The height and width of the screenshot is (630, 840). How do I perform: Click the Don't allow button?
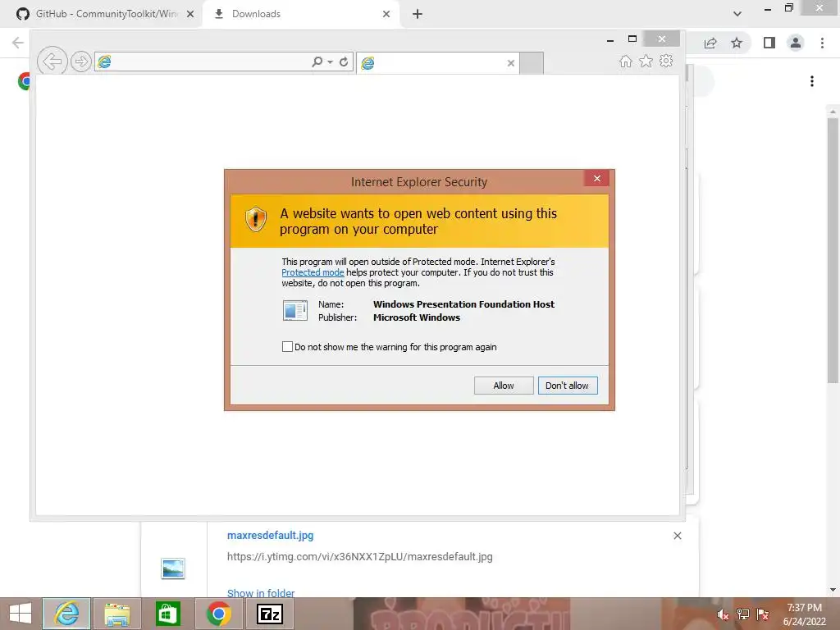pyautogui.click(x=568, y=386)
